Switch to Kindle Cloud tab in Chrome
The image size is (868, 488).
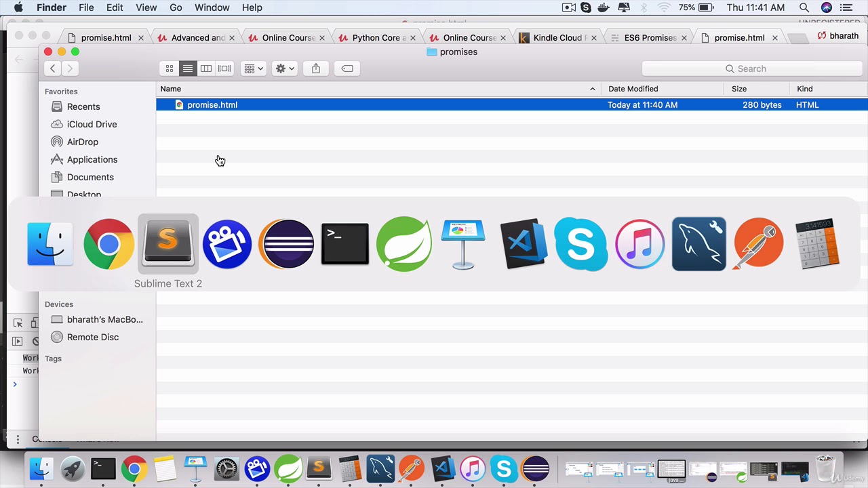(557, 38)
